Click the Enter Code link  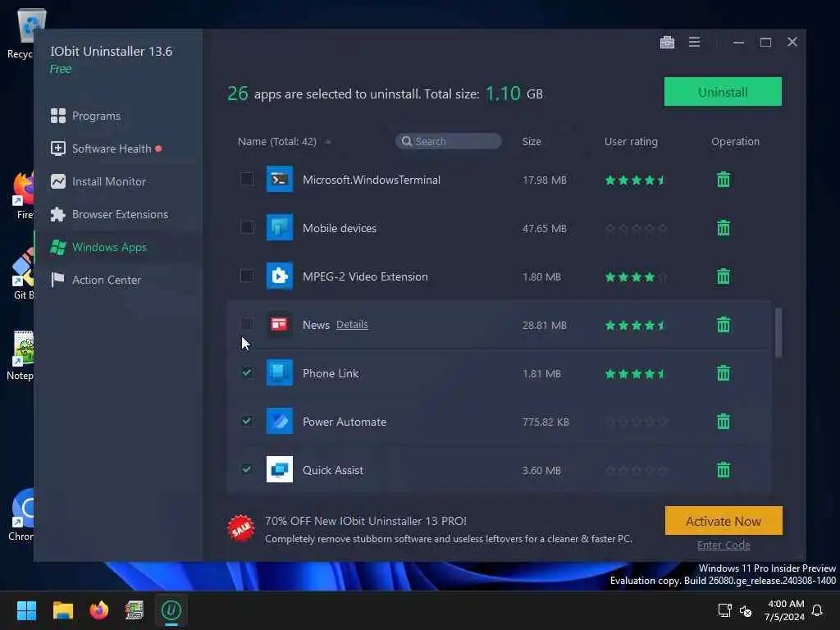pyautogui.click(x=724, y=546)
